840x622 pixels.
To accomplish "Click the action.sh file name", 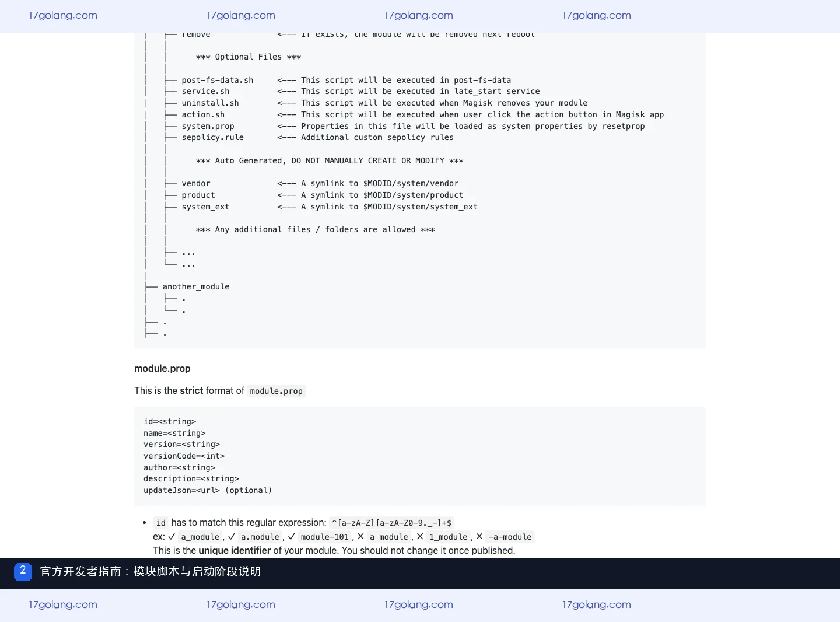I will coord(203,114).
